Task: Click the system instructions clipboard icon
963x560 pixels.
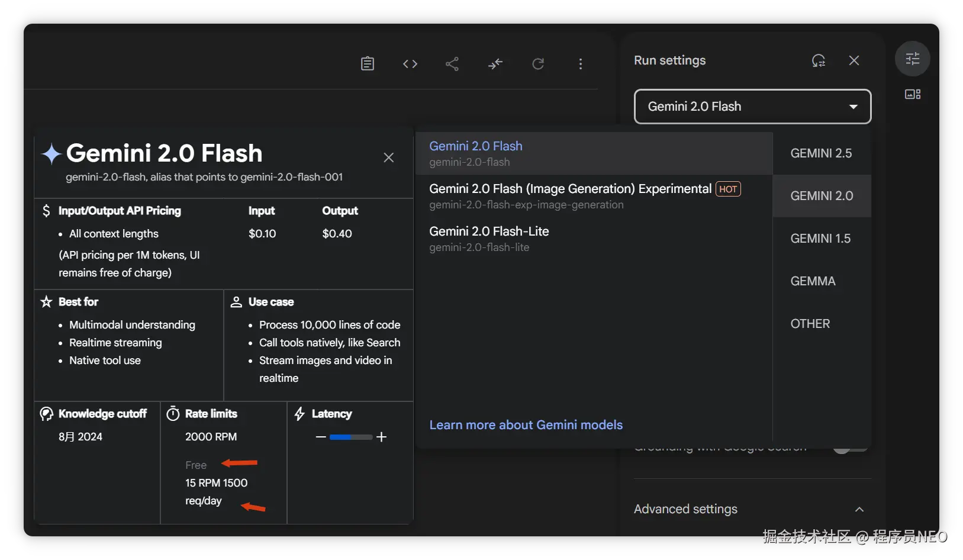Action: pos(368,63)
